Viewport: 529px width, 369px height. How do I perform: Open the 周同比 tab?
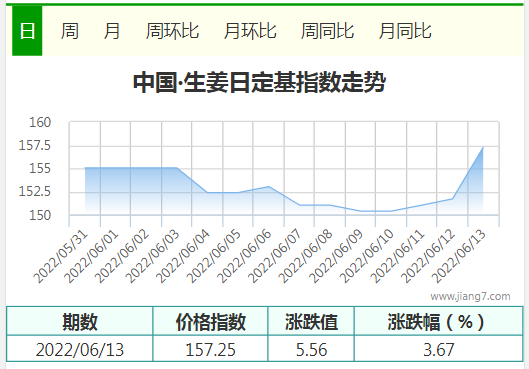point(327,31)
